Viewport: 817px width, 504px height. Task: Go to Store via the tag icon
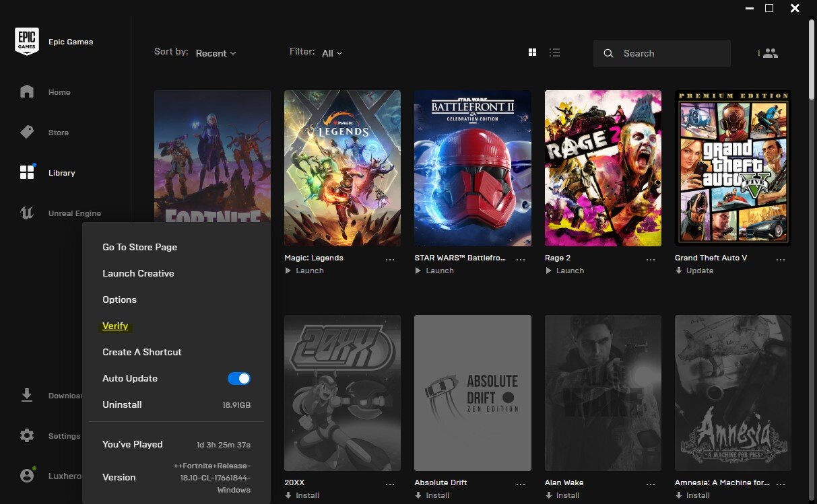tap(27, 132)
